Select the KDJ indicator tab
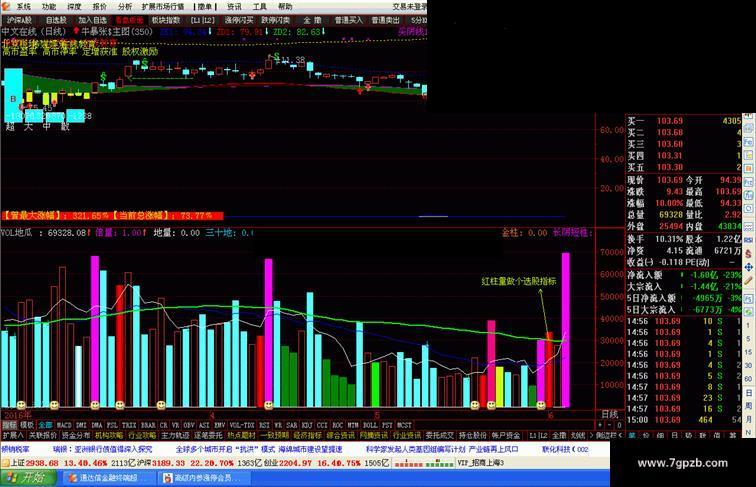The width and height of the screenshot is (756, 487). (x=307, y=425)
